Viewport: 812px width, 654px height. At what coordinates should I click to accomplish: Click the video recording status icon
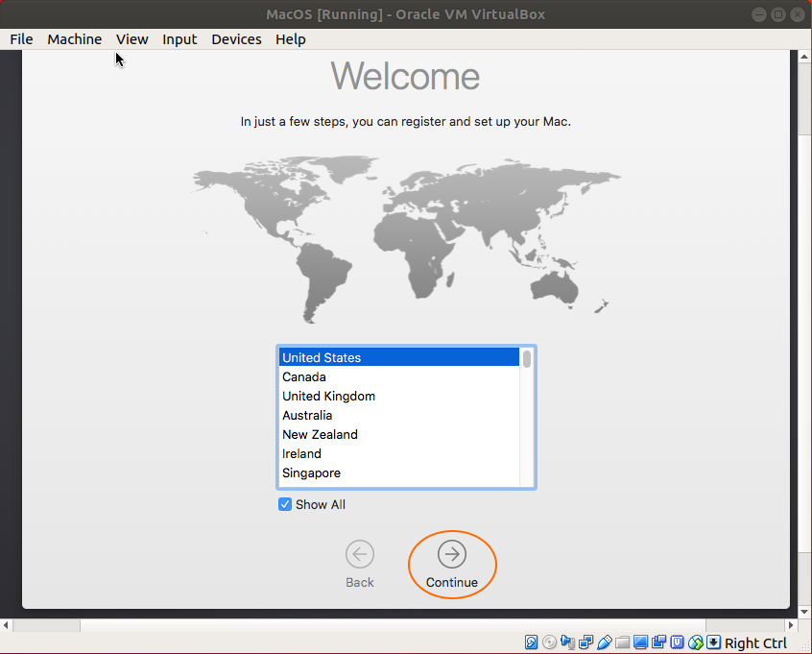(658, 642)
